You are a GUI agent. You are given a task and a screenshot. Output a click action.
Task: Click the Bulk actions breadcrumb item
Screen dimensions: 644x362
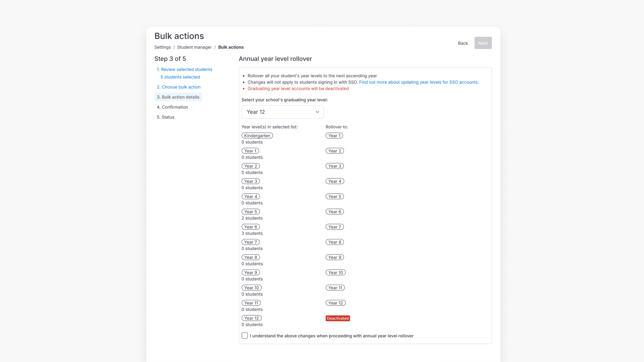(x=231, y=47)
